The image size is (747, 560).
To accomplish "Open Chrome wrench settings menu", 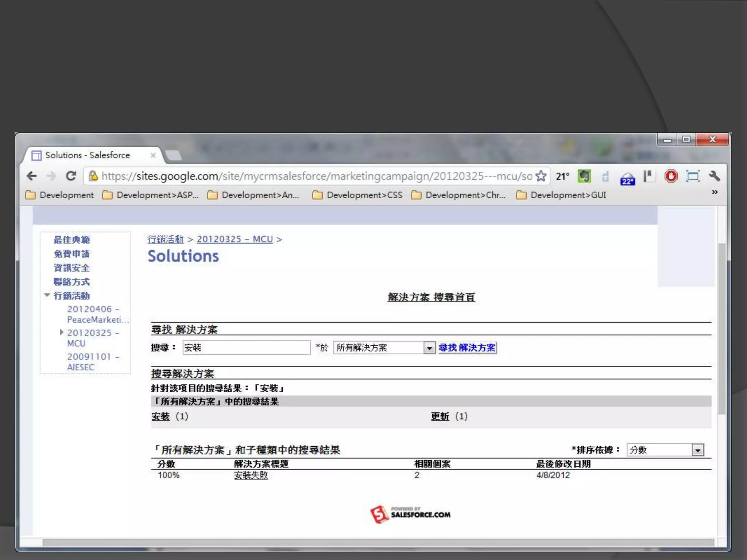I will [714, 176].
